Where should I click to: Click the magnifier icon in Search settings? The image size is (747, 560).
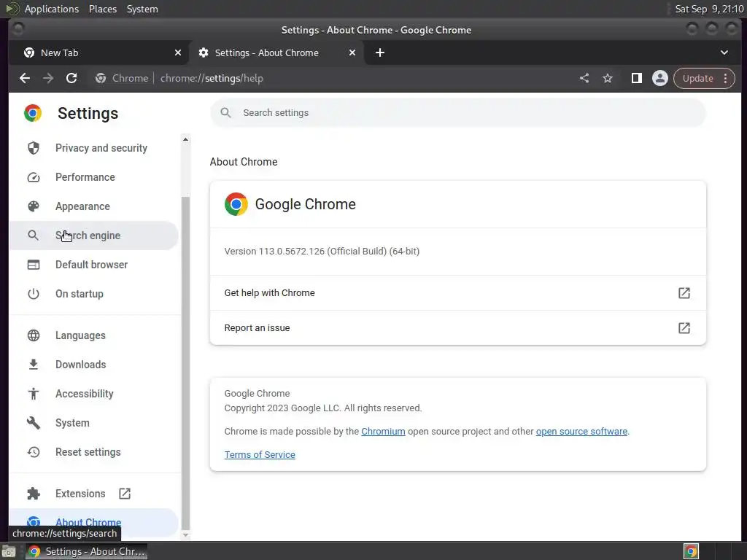[x=226, y=113]
